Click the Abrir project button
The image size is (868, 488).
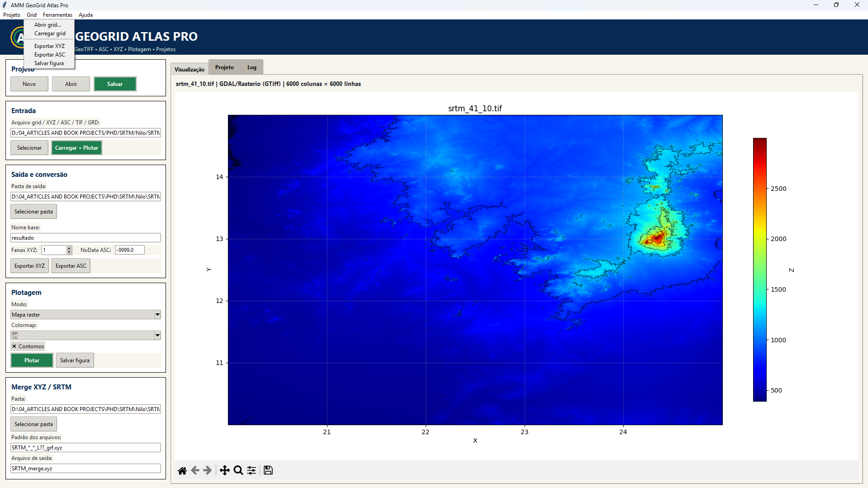coord(71,84)
